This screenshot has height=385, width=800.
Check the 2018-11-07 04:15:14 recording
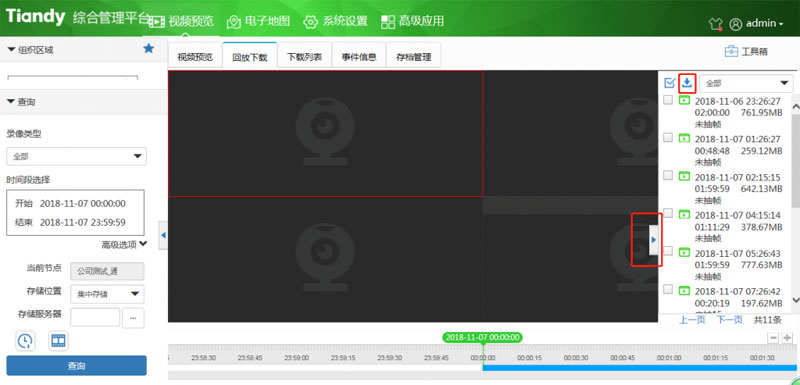(668, 213)
